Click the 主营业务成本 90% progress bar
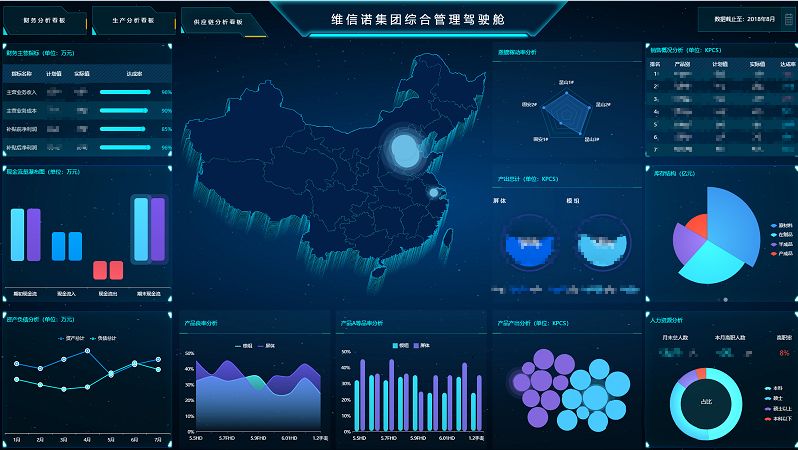798x450 pixels. 124,110
